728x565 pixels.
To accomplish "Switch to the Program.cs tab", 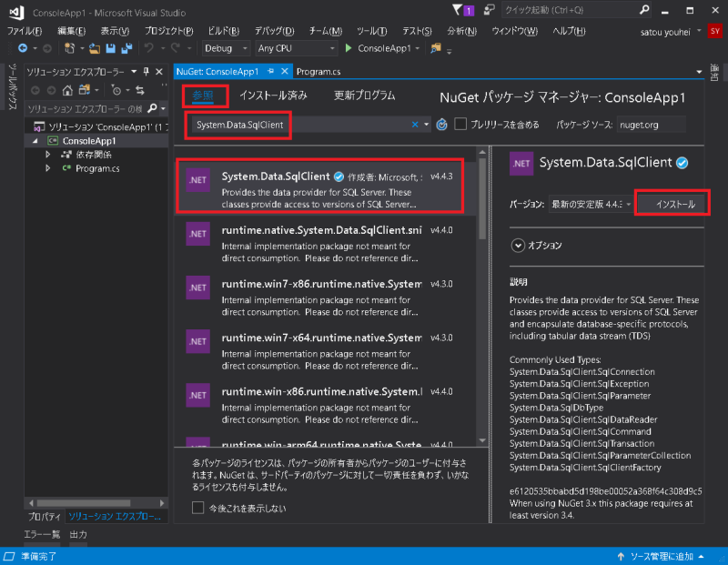I will [318, 72].
